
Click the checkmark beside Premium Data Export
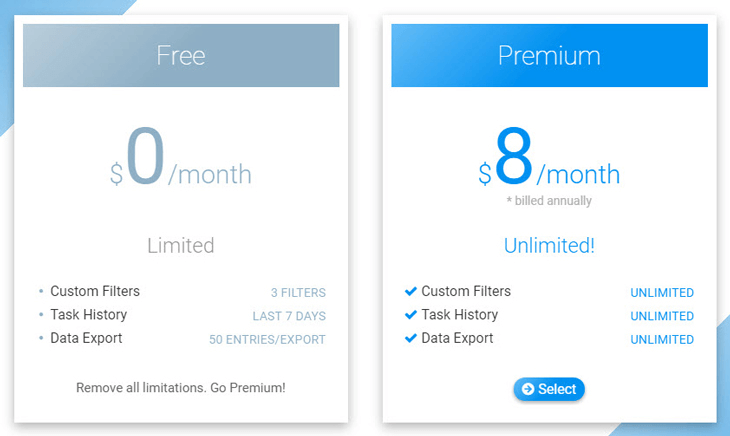click(411, 338)
